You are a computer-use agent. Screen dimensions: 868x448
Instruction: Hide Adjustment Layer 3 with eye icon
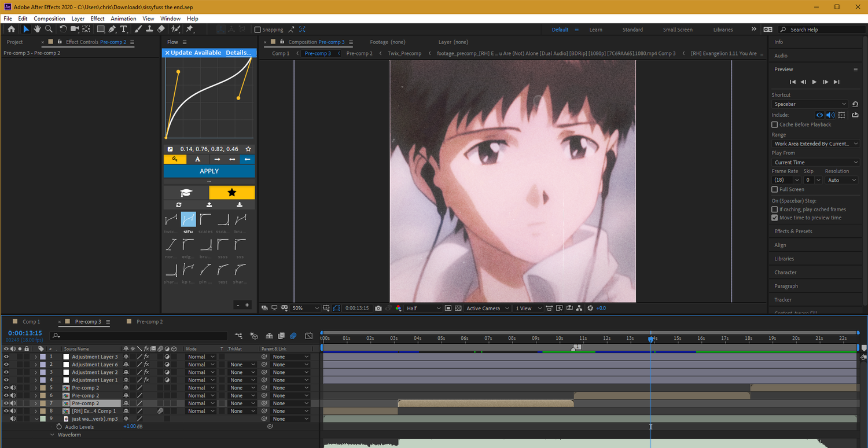coord(6,357)
